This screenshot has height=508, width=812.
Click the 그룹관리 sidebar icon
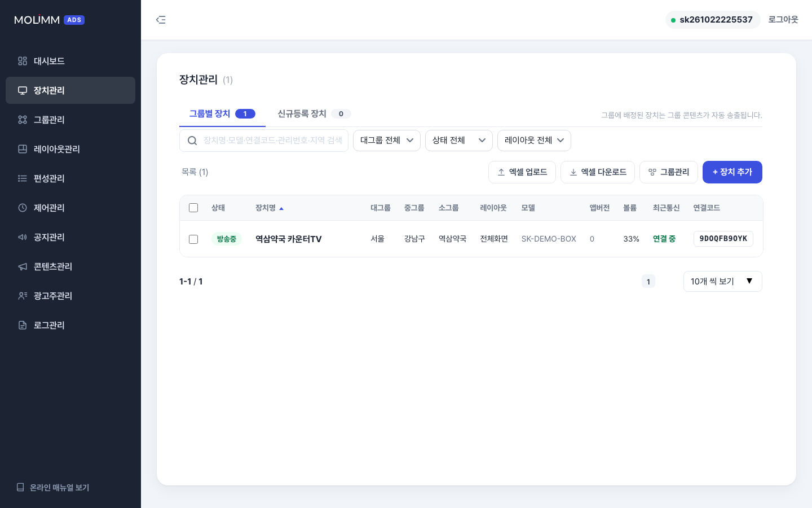23,120
